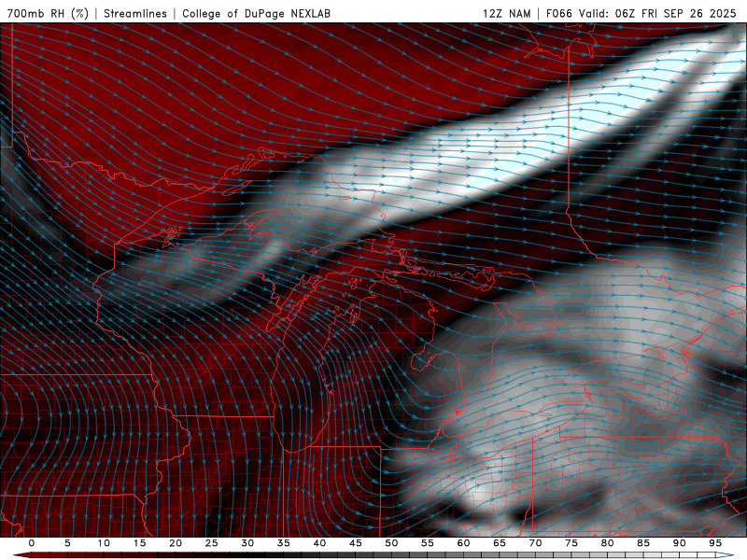
Task: Click the colorbar label '45'
Action: tap(356, 543)
